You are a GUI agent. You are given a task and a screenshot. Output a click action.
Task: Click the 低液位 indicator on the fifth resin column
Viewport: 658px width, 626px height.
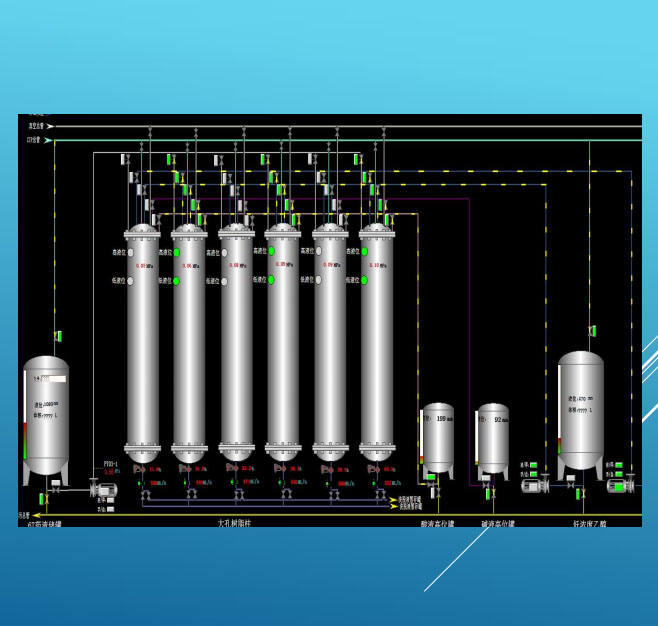click(x=319, y=280)
